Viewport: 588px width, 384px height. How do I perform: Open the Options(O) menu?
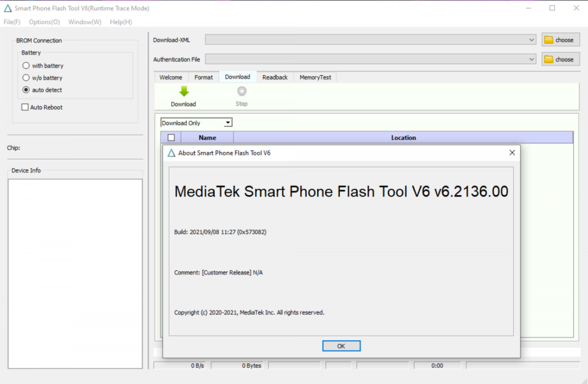tap(44, 22)
